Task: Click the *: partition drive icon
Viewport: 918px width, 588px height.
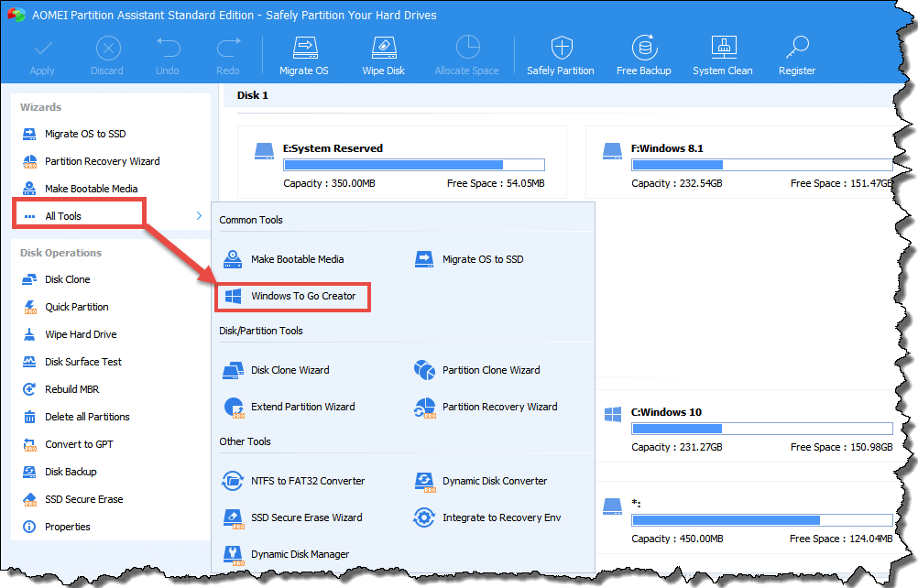Action: (x=612, y=506)
